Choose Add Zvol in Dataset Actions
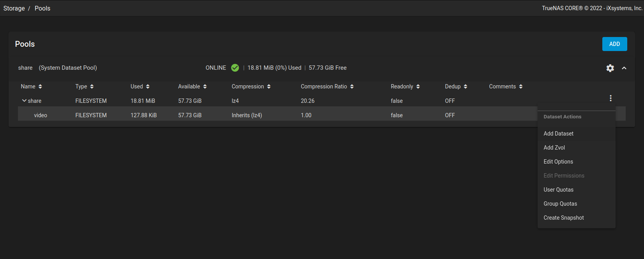 coord(554,148)
